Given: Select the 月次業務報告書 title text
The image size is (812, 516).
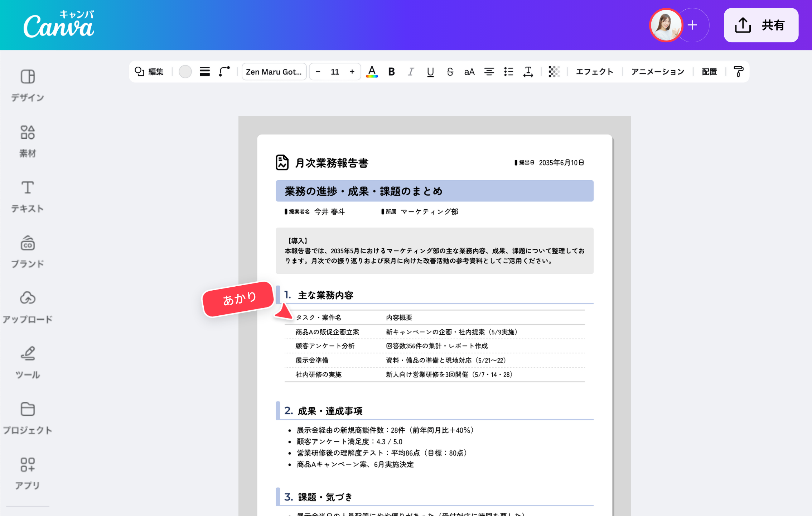Looking at the screenshot, I should pos(332,163).
